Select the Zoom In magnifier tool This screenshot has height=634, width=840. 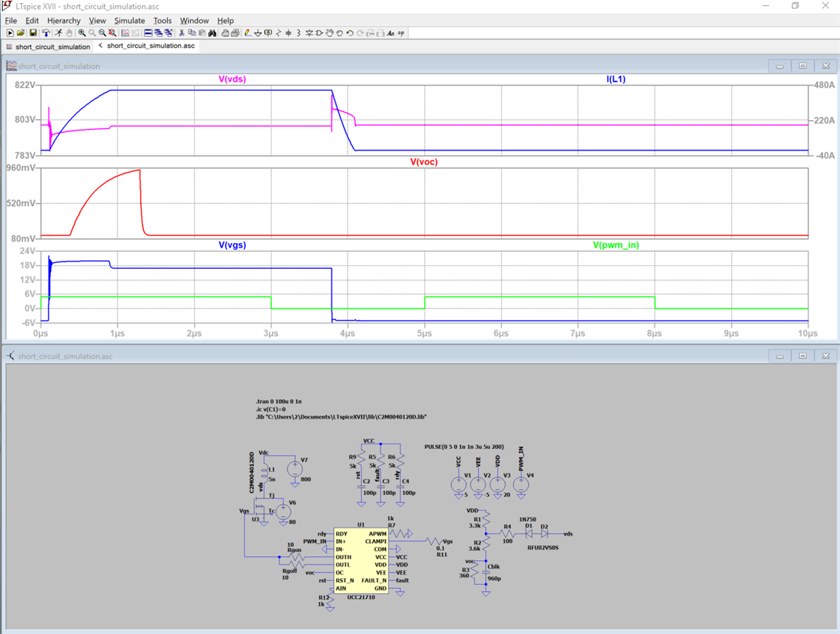pyautogui.click(x=82, y=33)
